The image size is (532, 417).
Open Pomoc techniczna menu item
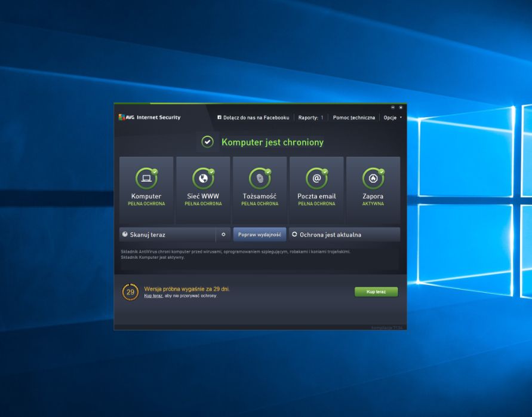coord(354,118)
